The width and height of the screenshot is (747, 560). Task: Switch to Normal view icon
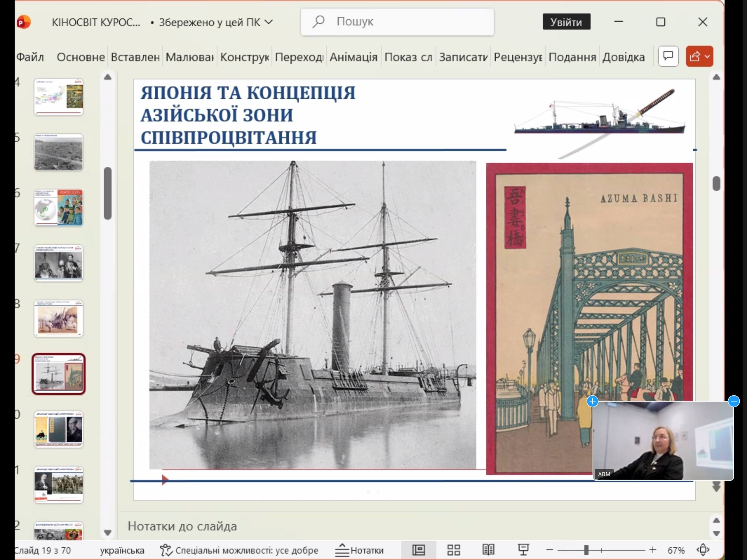tap(418, 550)
